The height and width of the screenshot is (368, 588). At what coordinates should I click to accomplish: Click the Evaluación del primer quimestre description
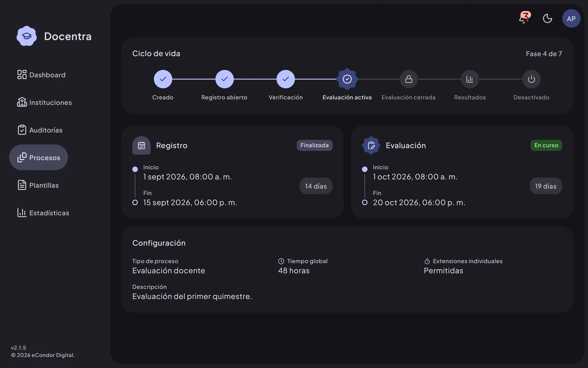click(x=192, y=296)
